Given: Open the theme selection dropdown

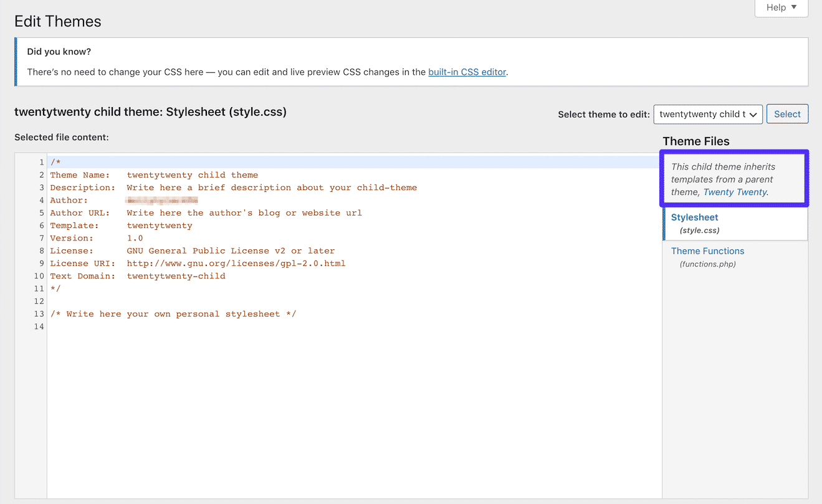Looking at the screenshot, I should point(707,114).
